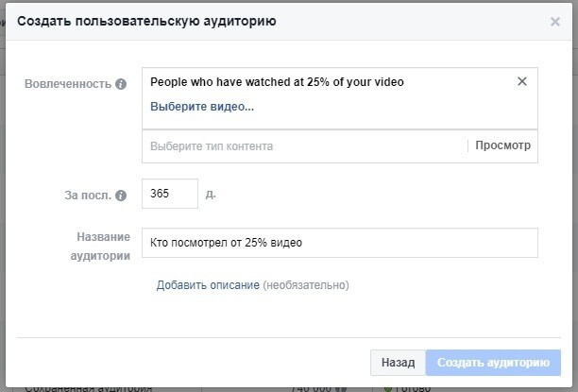The image size is (578, 392).
Task: Click Добавить описание link
Action: pos(208,285)
